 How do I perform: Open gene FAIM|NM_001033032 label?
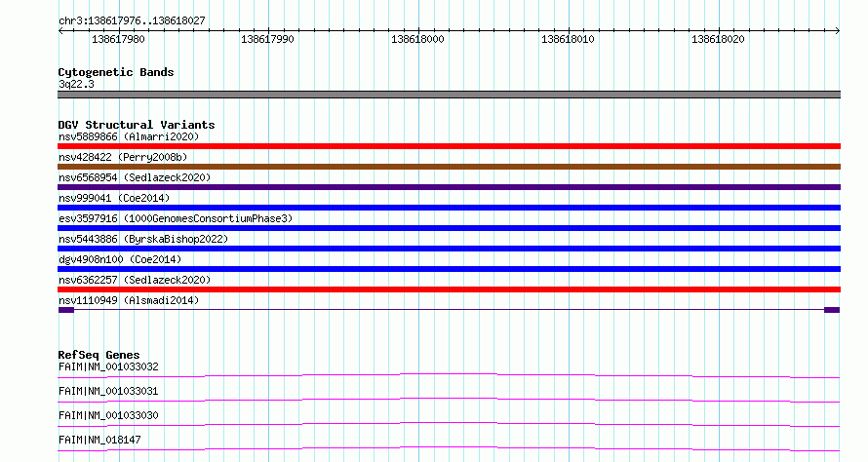pyautogui.click(x=108, y=366)
